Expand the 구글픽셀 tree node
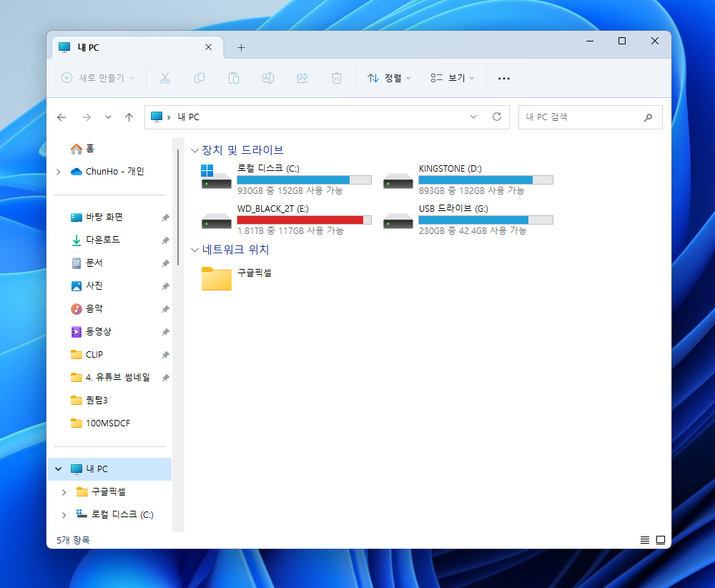Viewport: 715px width, 588px height. click(x=64, y=492)
